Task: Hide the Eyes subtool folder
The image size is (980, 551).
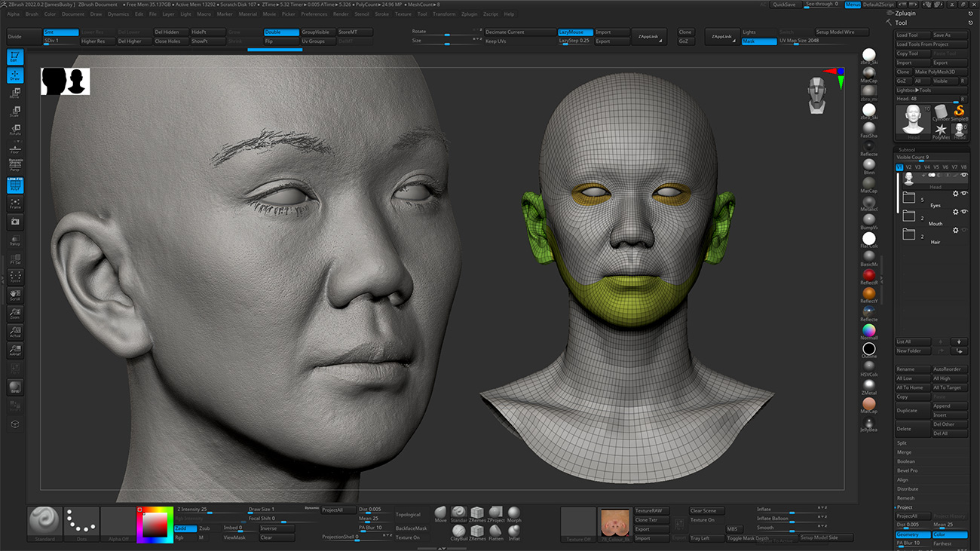Action: (964, 194)
